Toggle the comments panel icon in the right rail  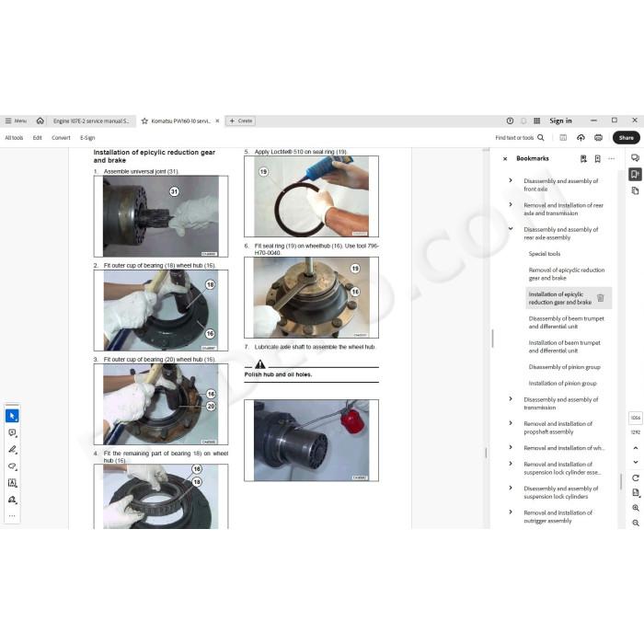click(x=635, y=157)
